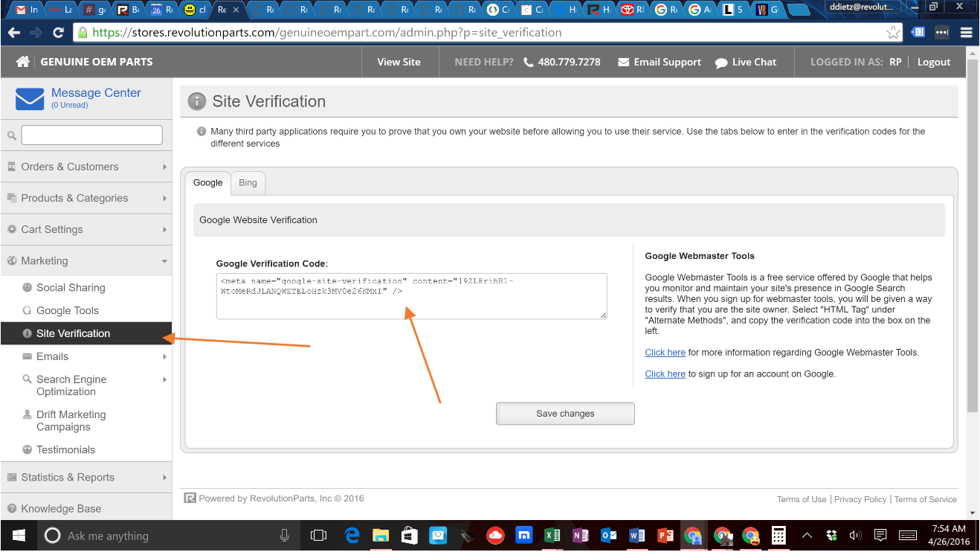Open the Gmail inbox browser tab
The width and height of the screenshot is (980, 552).
coord(26,10)
